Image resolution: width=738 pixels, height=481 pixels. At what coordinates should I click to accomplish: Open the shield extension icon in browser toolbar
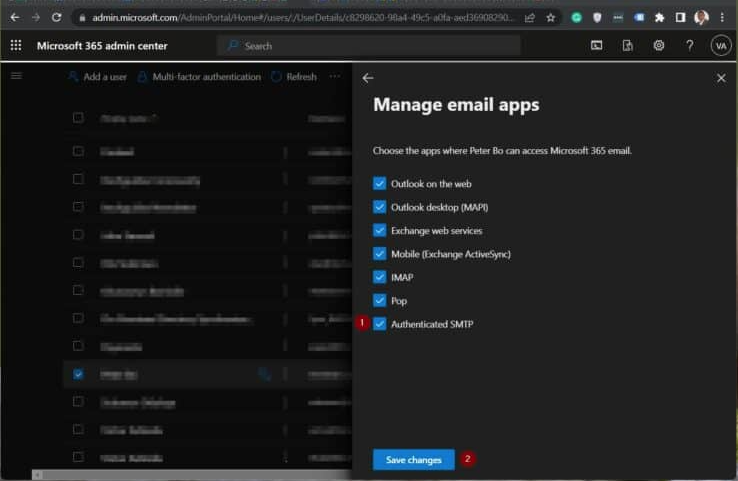(x=597, y=18)
